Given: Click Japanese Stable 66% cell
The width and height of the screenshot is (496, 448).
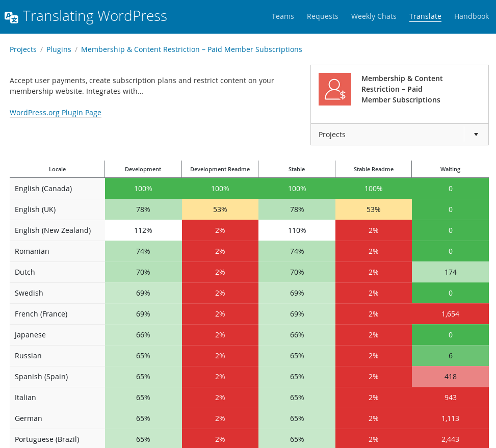Looking at the screenshot, I should [x=297, y=335].
